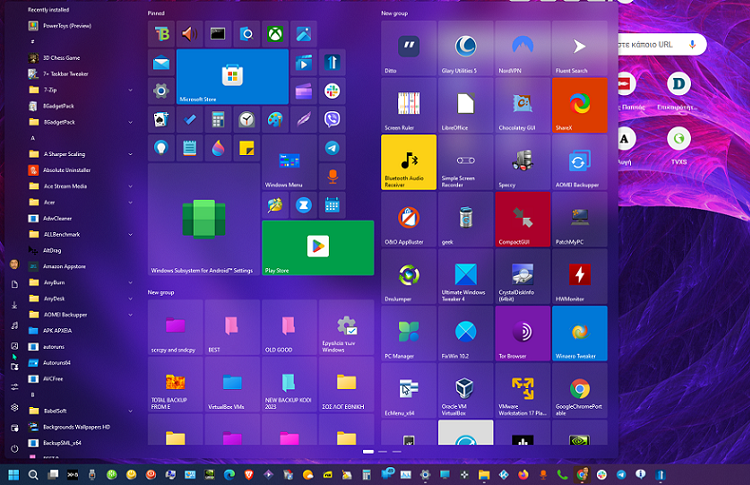Open the Sticky Notes pinned tile
The image size is (750, 485).
click(247, 148)
